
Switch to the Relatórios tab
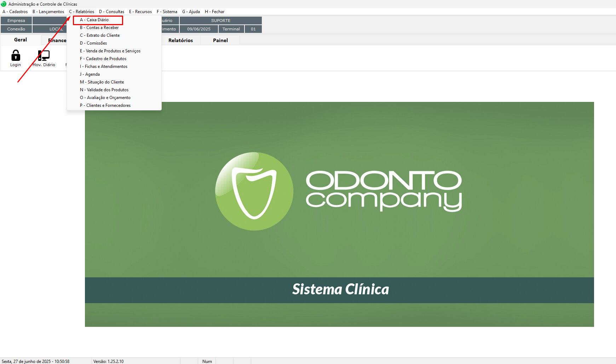[x=181, y=40]
